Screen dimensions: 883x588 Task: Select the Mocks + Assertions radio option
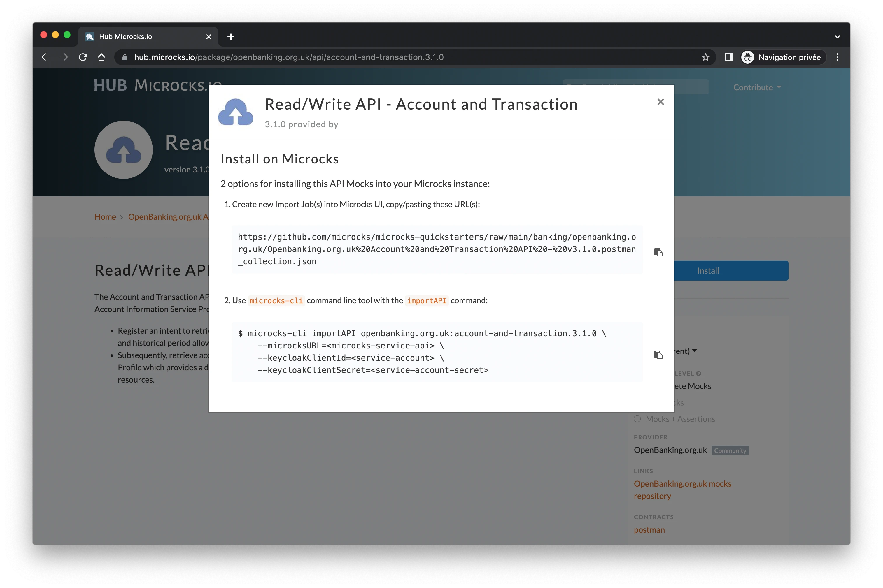point(637,418)
